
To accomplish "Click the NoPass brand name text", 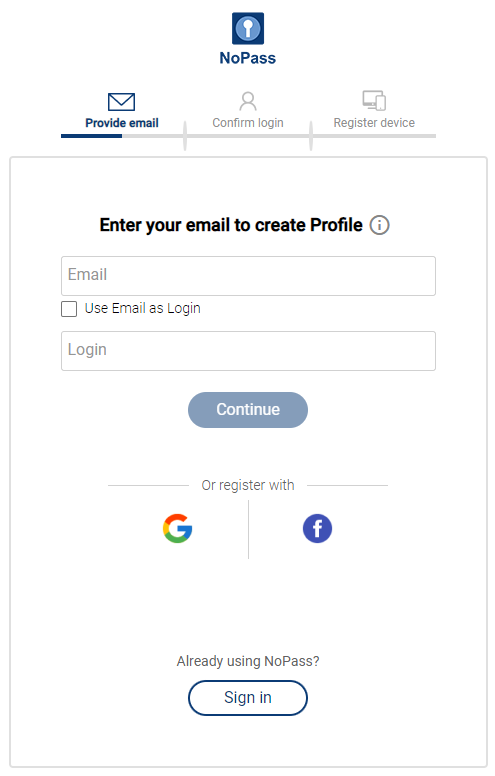I will click(248, 58).
